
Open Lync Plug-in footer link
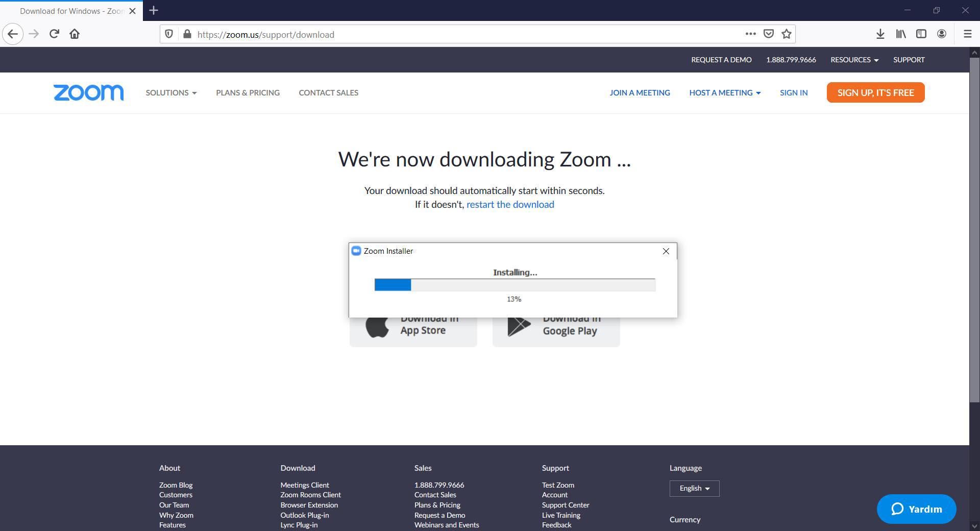pyautogui.click(x=299, y=525)
